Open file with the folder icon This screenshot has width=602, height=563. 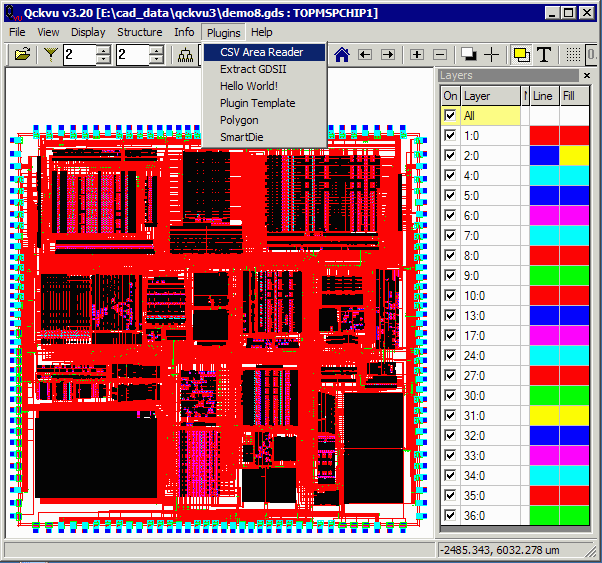click(22, 55)
